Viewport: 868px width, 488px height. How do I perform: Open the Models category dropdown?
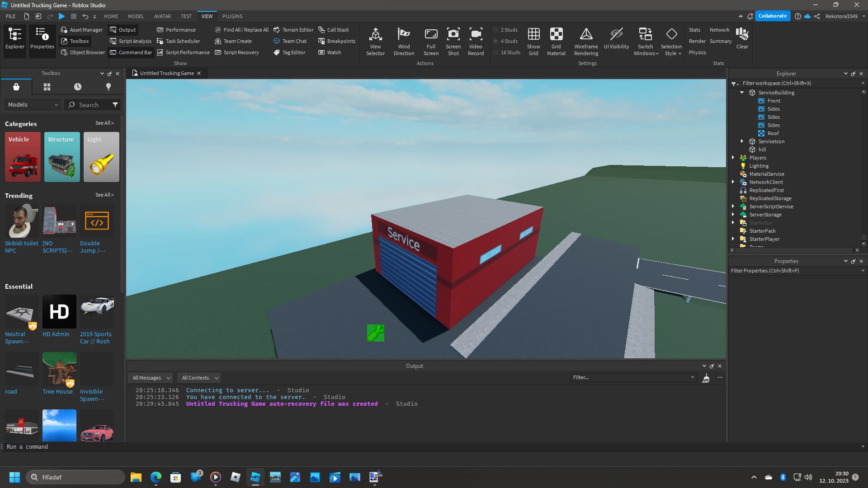[x=33, y=105]
